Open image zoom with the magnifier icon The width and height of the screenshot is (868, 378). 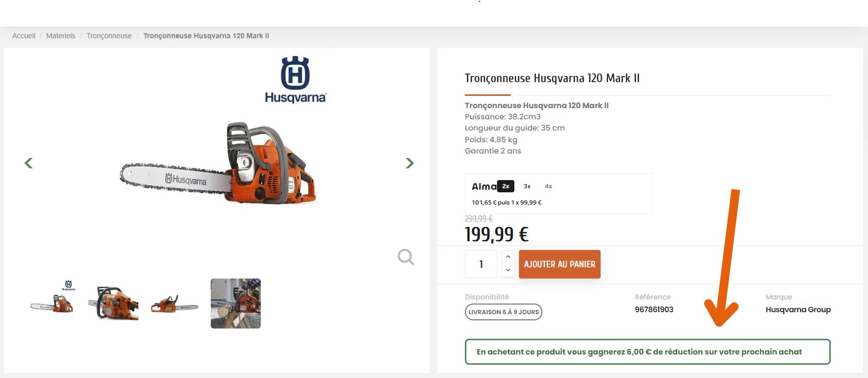coord(406,257)
